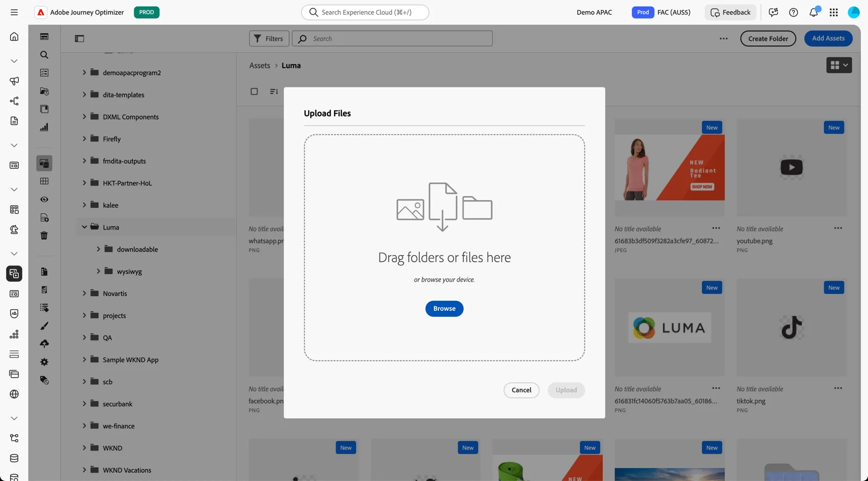Image resolution: width=868 pixels, height=481 pixels.
Task: Open the grid view switcher dropdown
Action: click(839, 65)
